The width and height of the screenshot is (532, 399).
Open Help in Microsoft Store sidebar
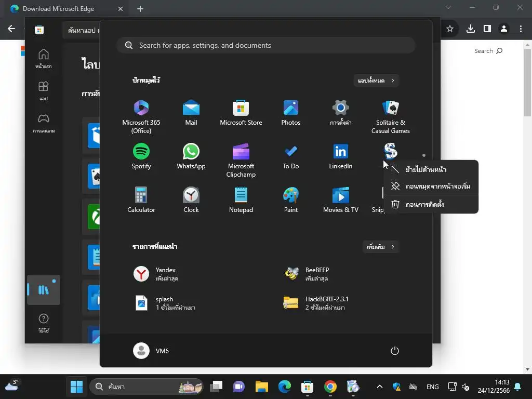44,323
